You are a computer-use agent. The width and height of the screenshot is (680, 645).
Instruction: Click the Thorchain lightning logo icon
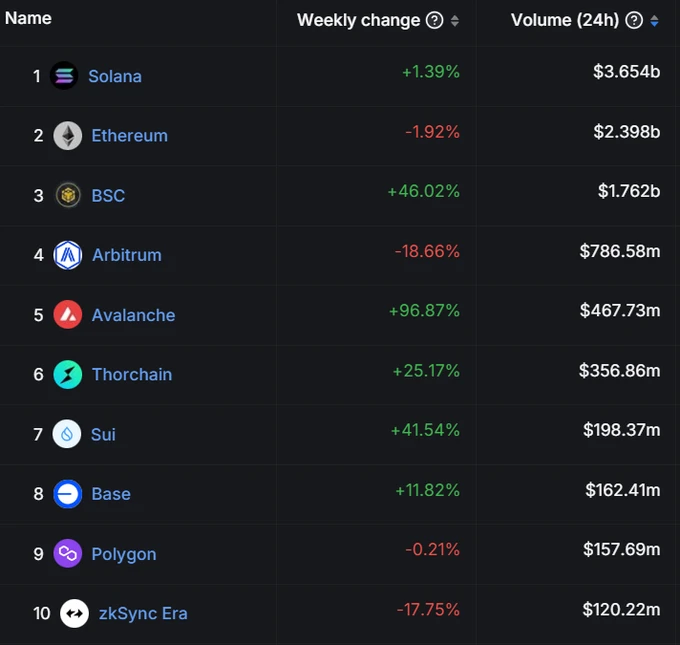click(x=68, y=374)
